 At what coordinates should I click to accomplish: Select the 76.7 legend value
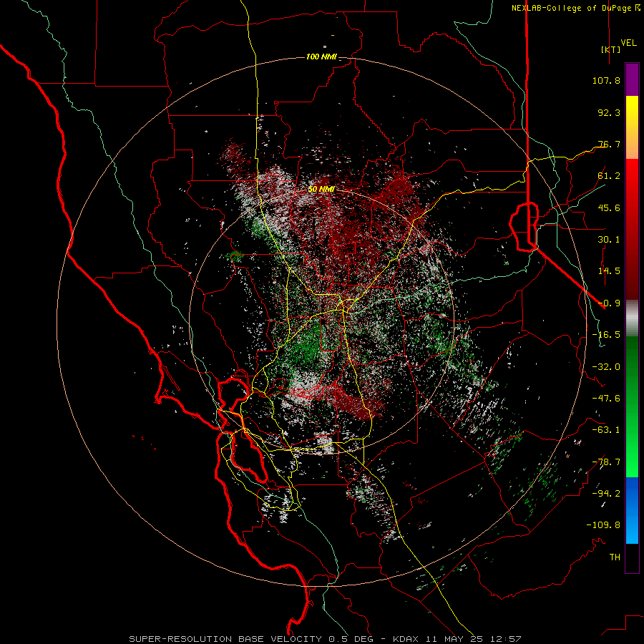(x=609, y=144)
